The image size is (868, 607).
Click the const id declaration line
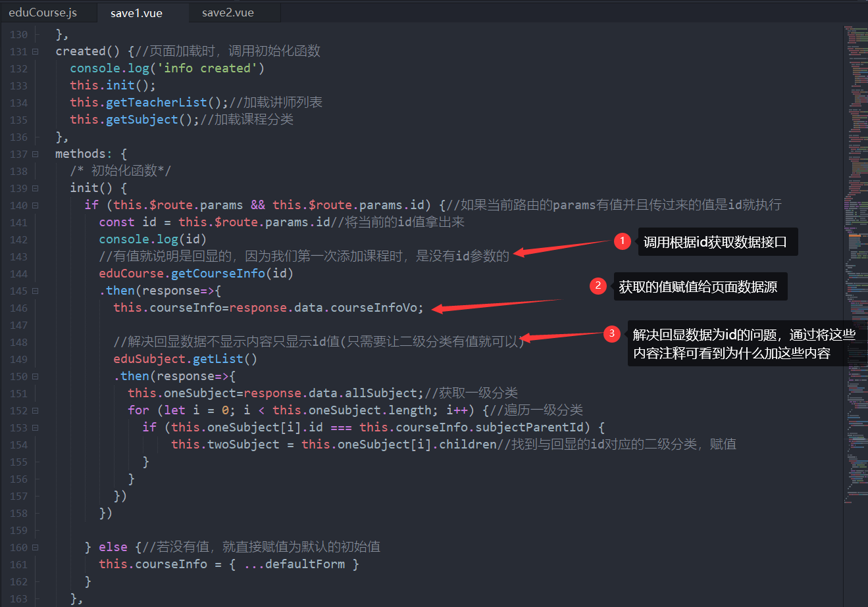pos(282,222)
